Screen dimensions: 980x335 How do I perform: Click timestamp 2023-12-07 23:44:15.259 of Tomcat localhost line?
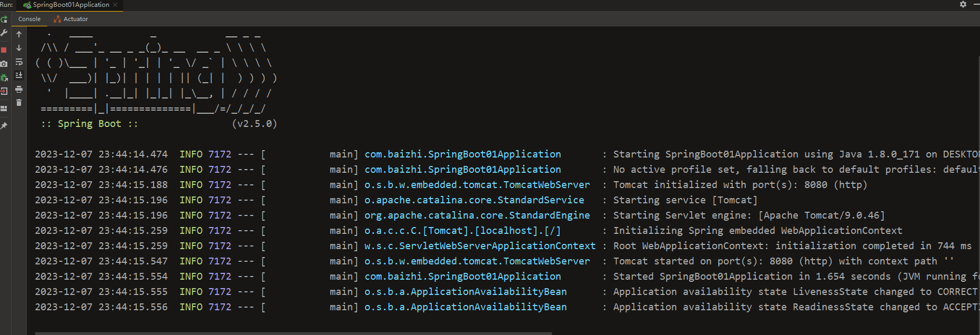101,231
